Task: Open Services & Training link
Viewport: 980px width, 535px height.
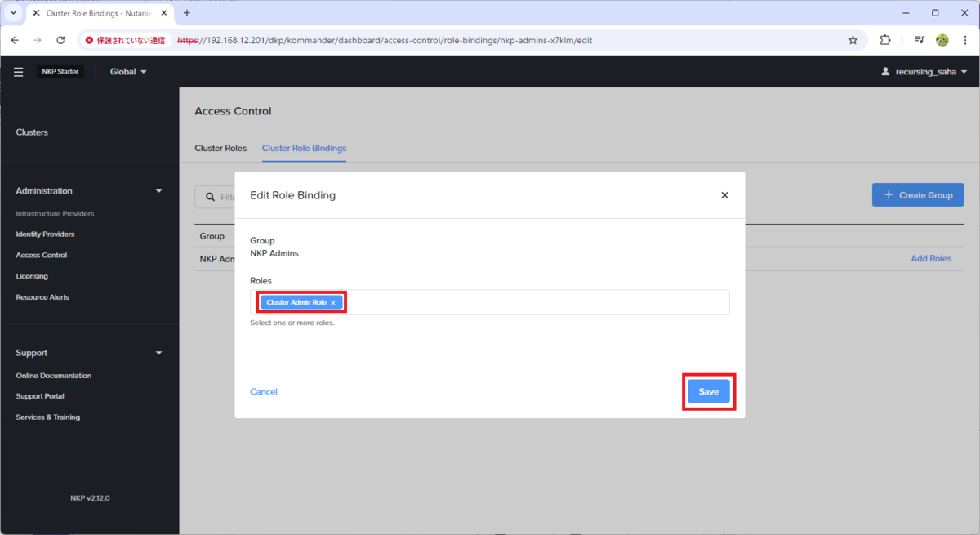Action: pyautogui.click(x=48, y=417)
